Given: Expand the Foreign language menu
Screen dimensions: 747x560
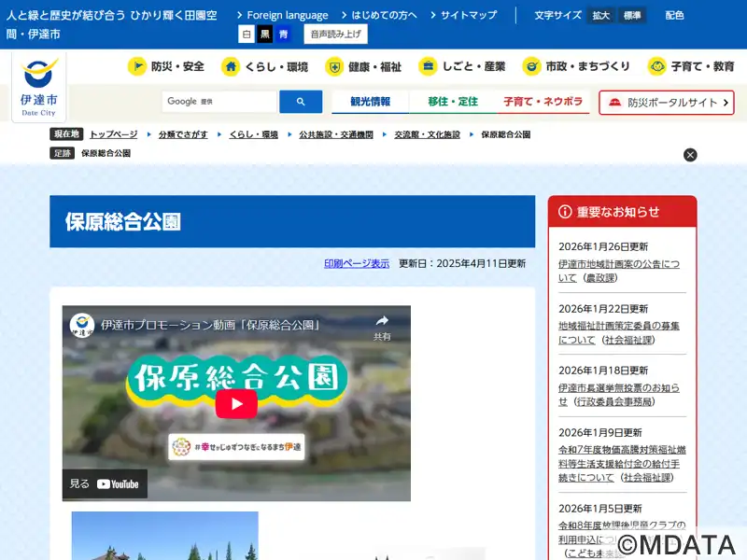Looking at the screenshot, I should coord(282,15).
